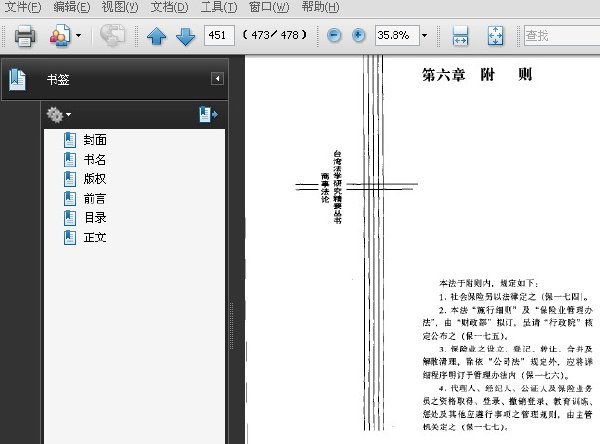Click the 查找 search field
The image size is (600, 444).
pos(562,36)
